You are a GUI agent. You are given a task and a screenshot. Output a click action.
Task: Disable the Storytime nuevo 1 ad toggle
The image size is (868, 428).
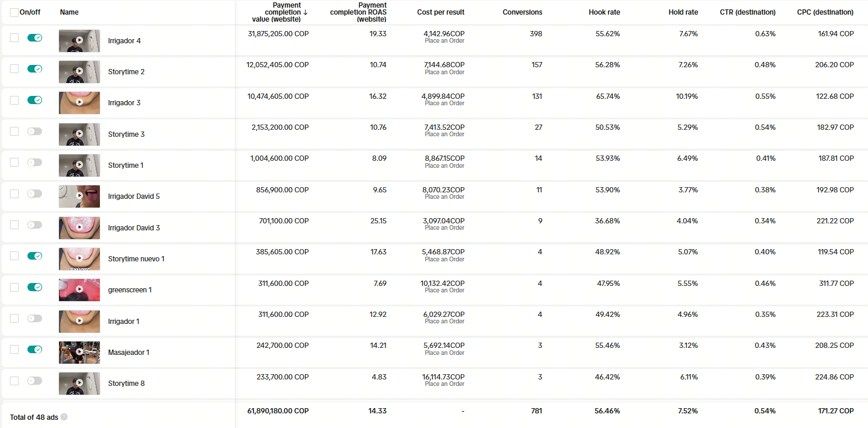click(34, 256)
